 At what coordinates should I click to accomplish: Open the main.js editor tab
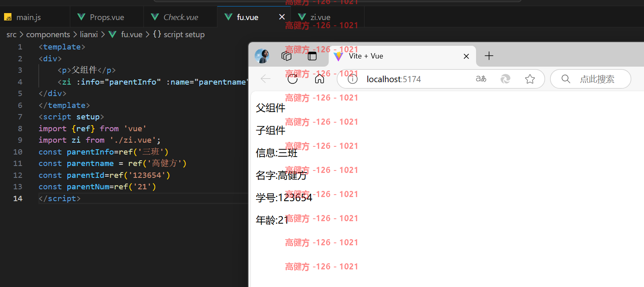pyautogui.click(x=35, y=17)
